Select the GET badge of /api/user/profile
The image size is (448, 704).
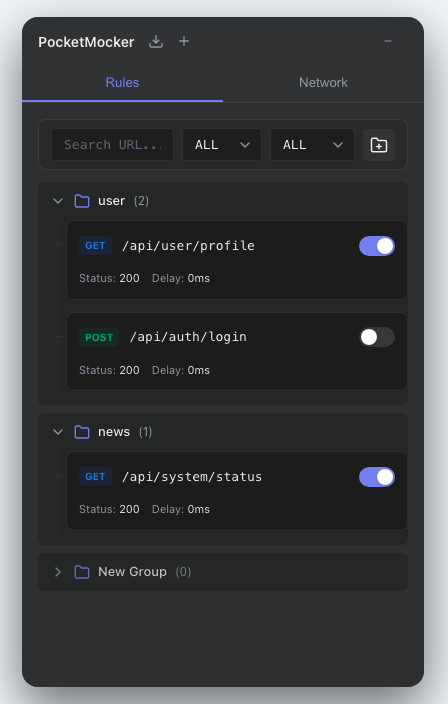pyautogui.click(x=95, y=246)
